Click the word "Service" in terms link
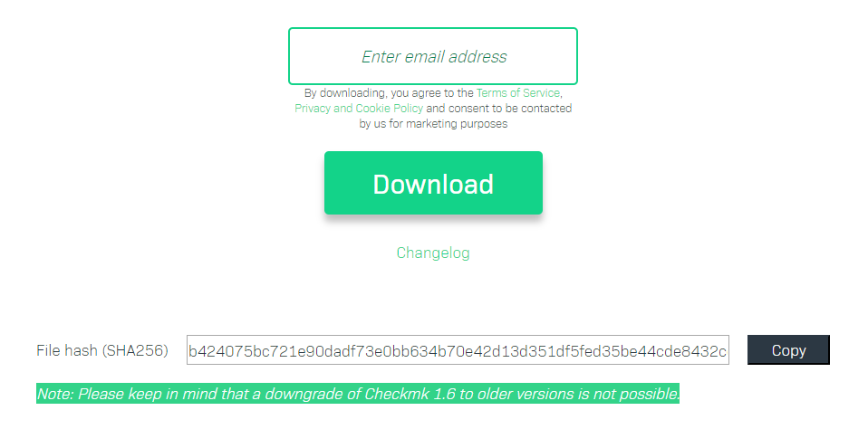 click(x=542, y=93)
